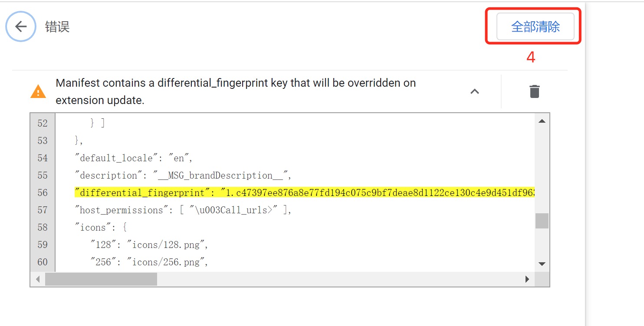Click the horizontal scrollbar thumb

point(101,279)
